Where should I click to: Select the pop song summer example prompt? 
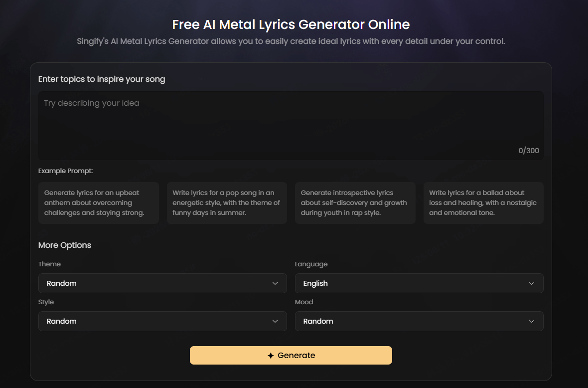pos(227,202)
